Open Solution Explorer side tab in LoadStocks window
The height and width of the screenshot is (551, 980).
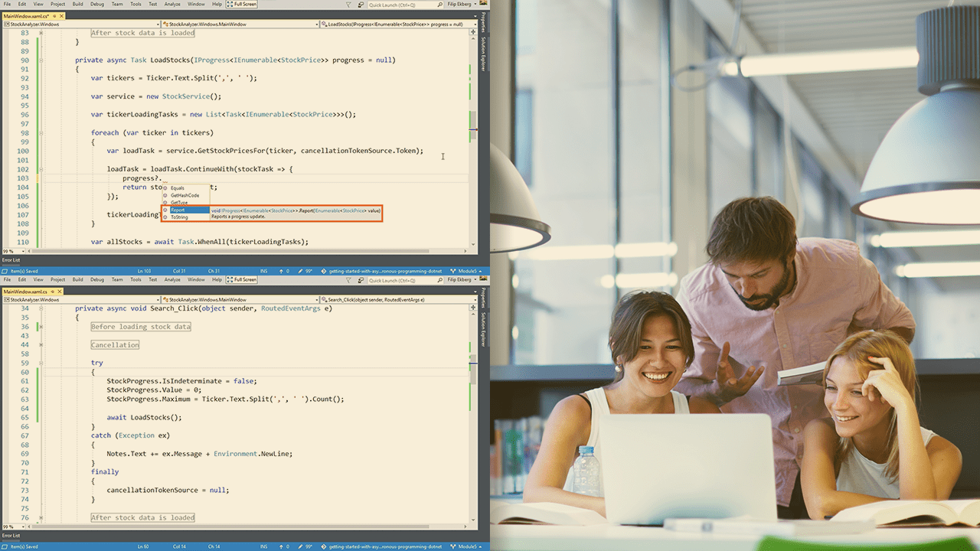pyautogui.click(x=483, y=54)
